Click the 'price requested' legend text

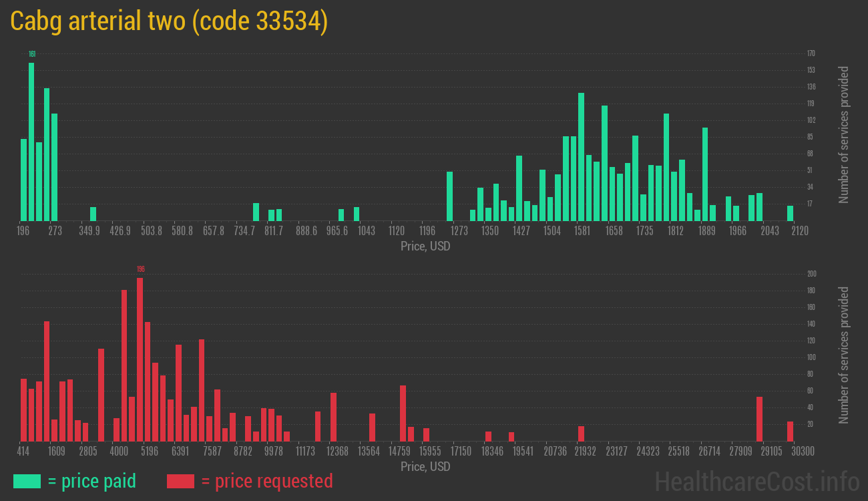coord(266,481)
